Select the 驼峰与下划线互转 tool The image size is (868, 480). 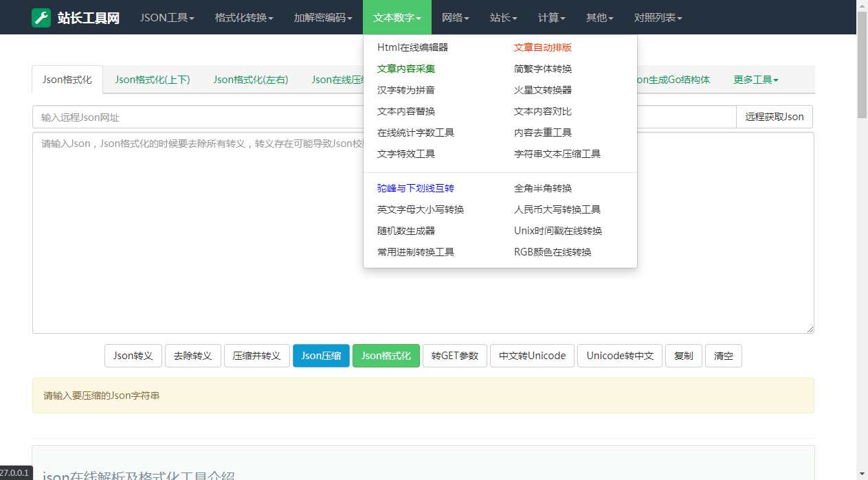tap(416, 187)
